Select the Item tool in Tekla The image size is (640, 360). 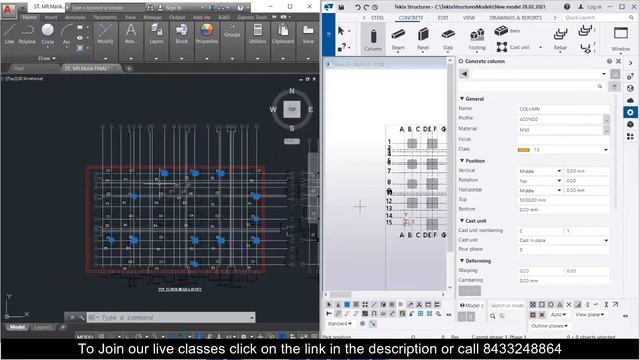click(x=507, y=31)
